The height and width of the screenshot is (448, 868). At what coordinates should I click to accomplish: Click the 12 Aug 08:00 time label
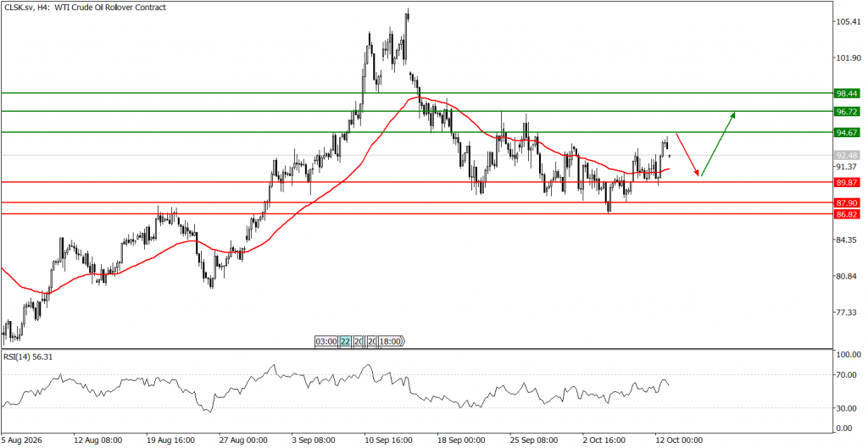[98, 440]
